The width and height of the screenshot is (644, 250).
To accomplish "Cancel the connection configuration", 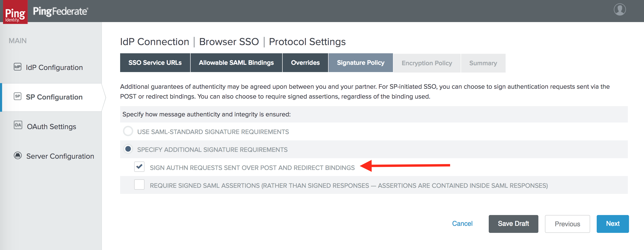I will (x=462, y=223).
